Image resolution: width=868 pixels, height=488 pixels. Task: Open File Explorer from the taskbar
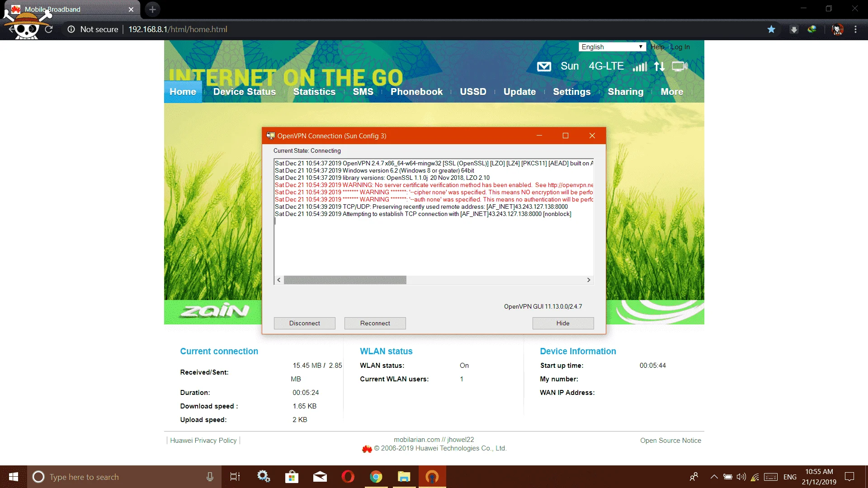point(404,477)
